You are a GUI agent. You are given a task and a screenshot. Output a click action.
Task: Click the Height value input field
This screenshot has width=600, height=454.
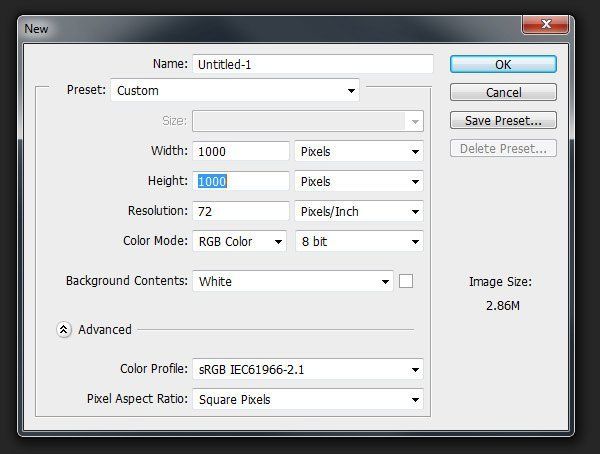pos(241,181)
